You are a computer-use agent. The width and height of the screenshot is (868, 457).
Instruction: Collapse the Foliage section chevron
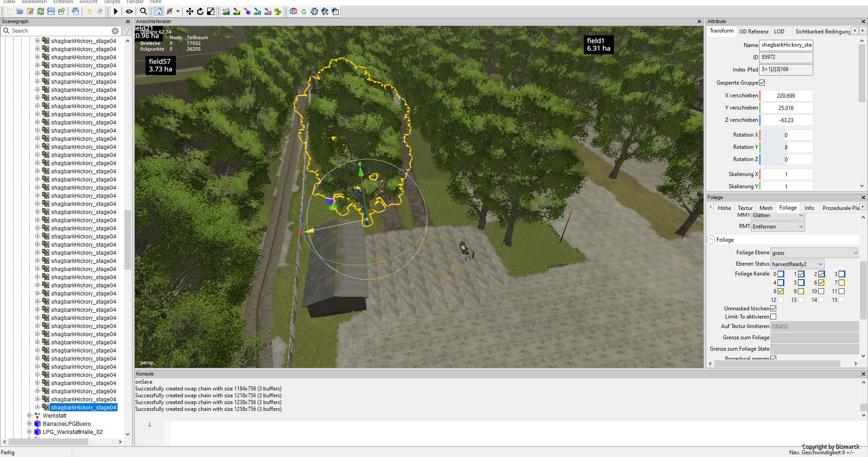coord(711,240)
